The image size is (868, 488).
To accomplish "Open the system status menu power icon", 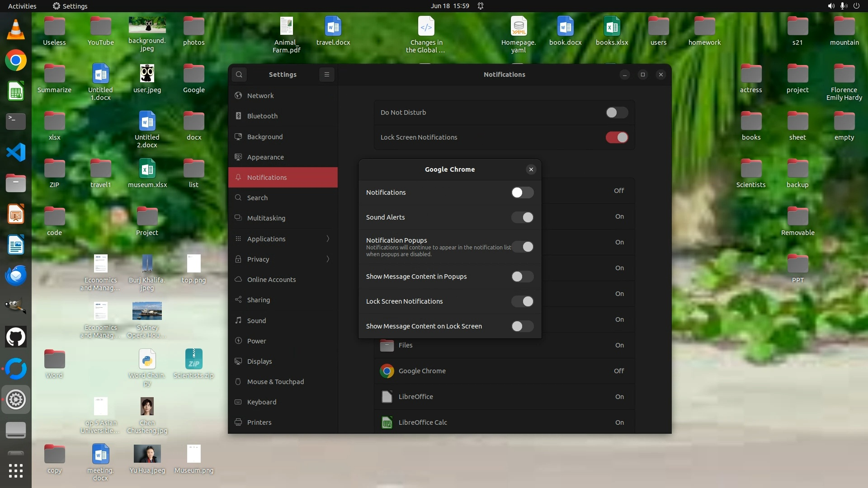I will (856, 6).
